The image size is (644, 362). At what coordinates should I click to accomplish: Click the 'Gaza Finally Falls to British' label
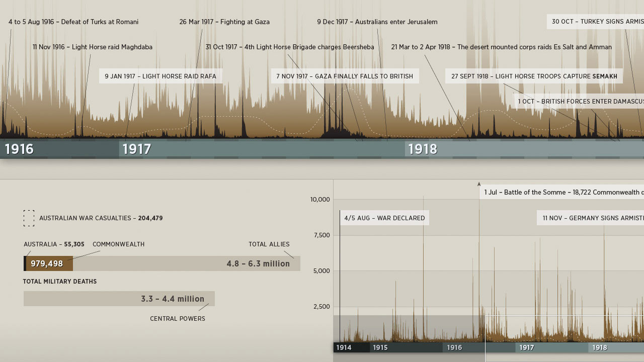pyautogui.click(x=345, y=76)
